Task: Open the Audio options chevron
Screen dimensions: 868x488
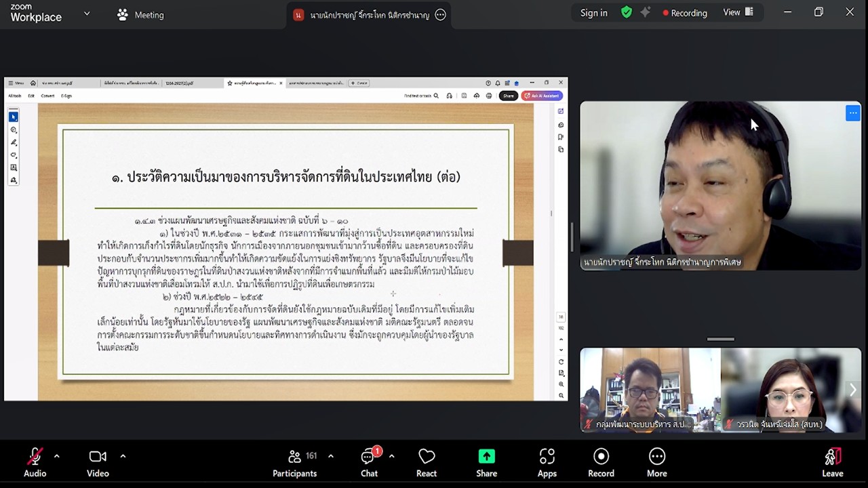Action: [56, 456]
